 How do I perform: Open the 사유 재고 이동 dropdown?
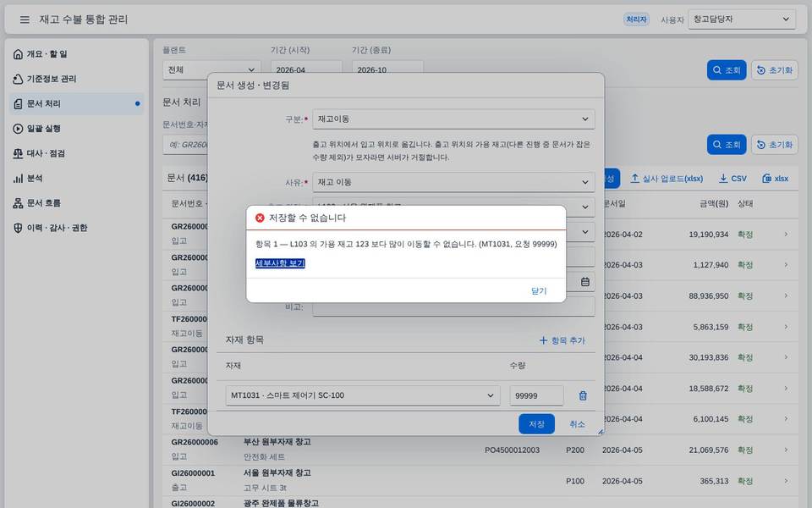[453, 182]
